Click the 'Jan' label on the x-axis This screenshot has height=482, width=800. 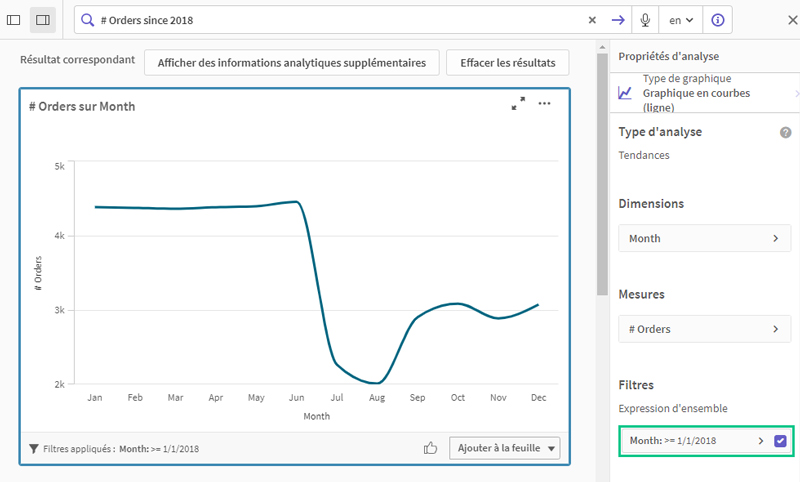pyautogui.click(x=94, y=397)
